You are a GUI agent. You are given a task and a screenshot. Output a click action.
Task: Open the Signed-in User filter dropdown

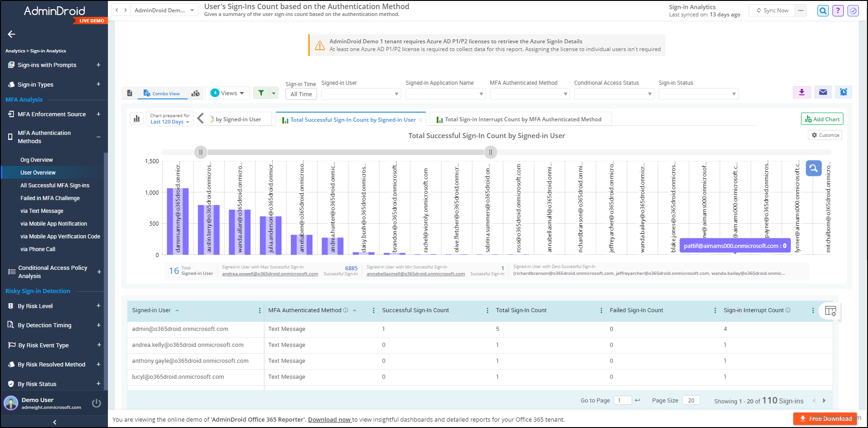[x=361, y=94]
